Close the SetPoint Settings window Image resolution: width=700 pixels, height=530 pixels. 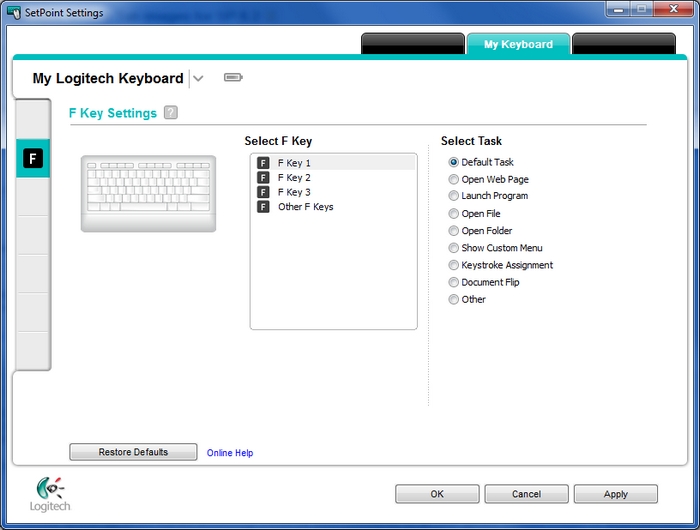click(x=674, y=9)
